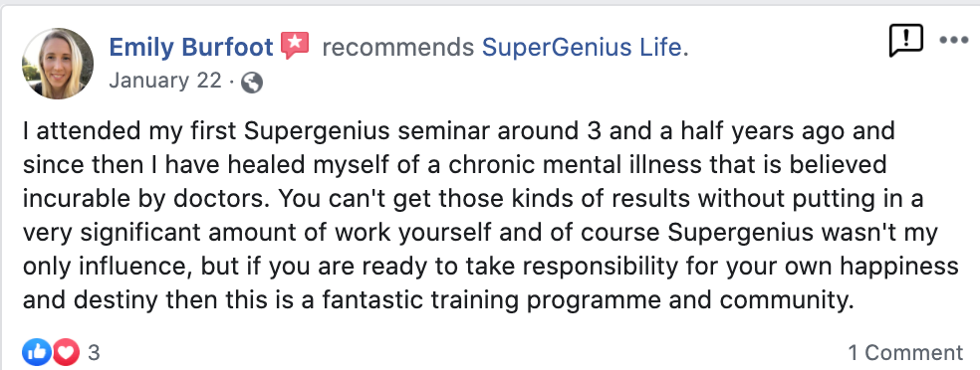View the reaction count of 3
The image size is (980, 370).
click(94, 353)
